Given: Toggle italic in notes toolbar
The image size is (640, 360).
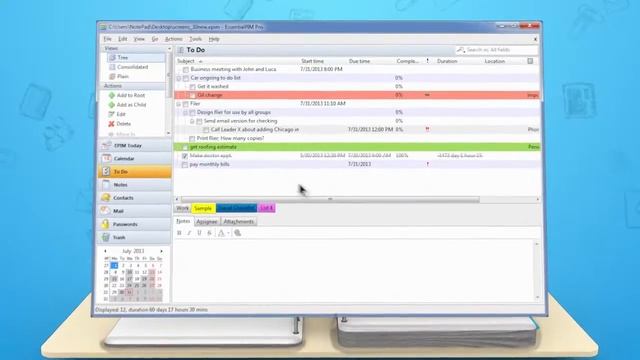Looking at the screenshot, I should [x=189, y=233].
